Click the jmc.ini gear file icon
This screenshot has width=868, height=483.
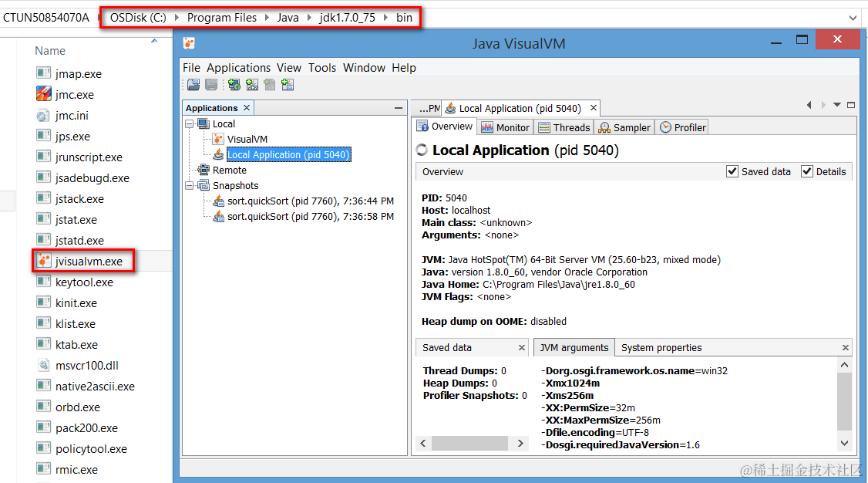[44, 115]
